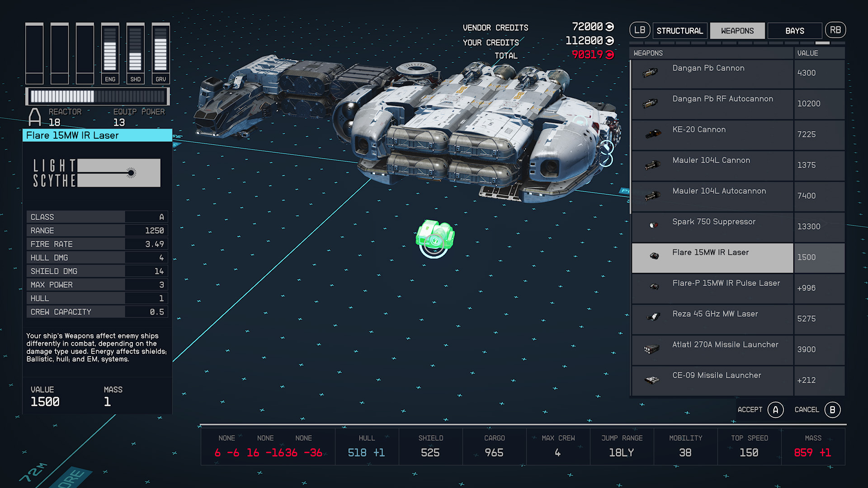Click the reactor class A emblem

coord(35,117)
